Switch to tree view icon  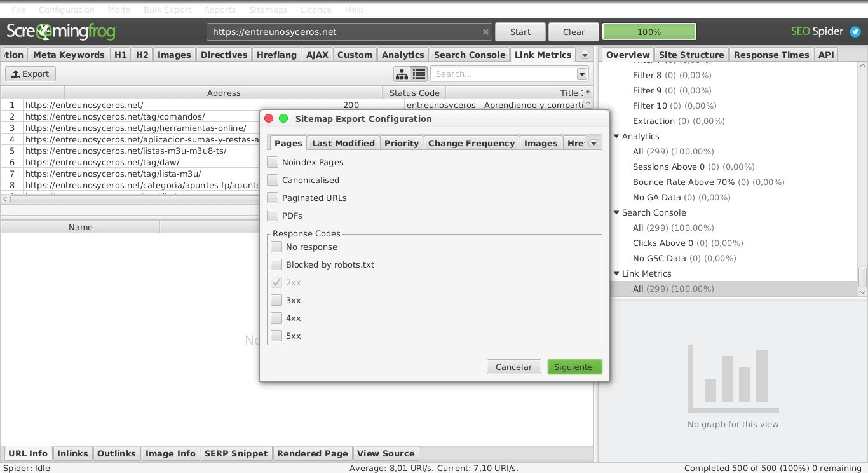[402, 74]
